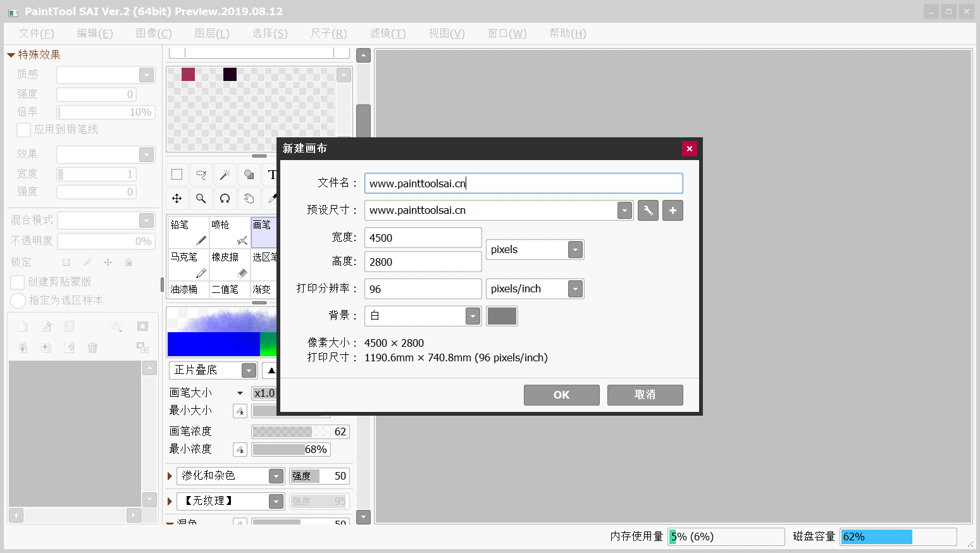The height and width of the screenshot is (553, 980).
Task: Click the new layer page icon
Action: 23,326
